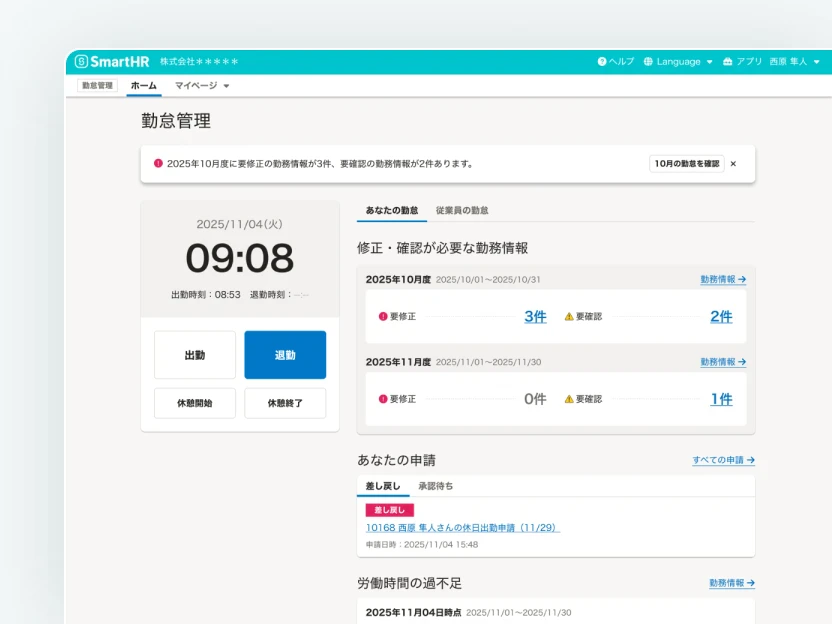832x624 pixels.
Task: Click the SmartHR logo in header
Action: click(112, 62)
